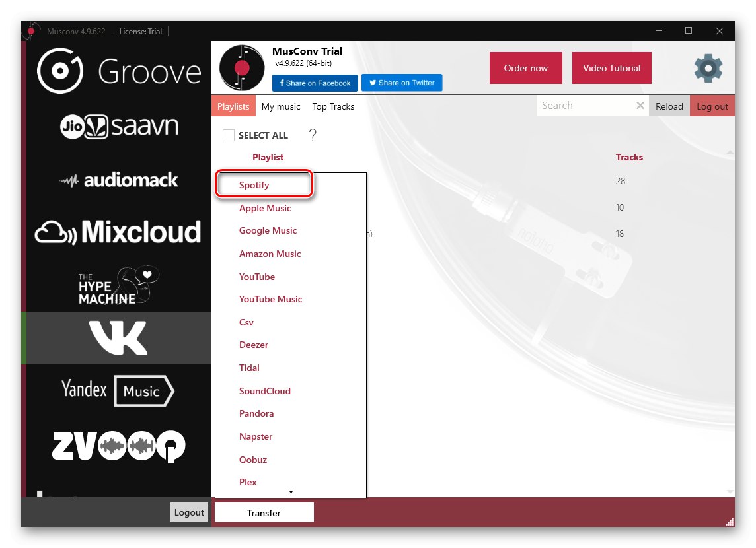The height and width of the screenshot is (548, 756).
Task: Click the License: Trial title text
Action: (140, 31)
